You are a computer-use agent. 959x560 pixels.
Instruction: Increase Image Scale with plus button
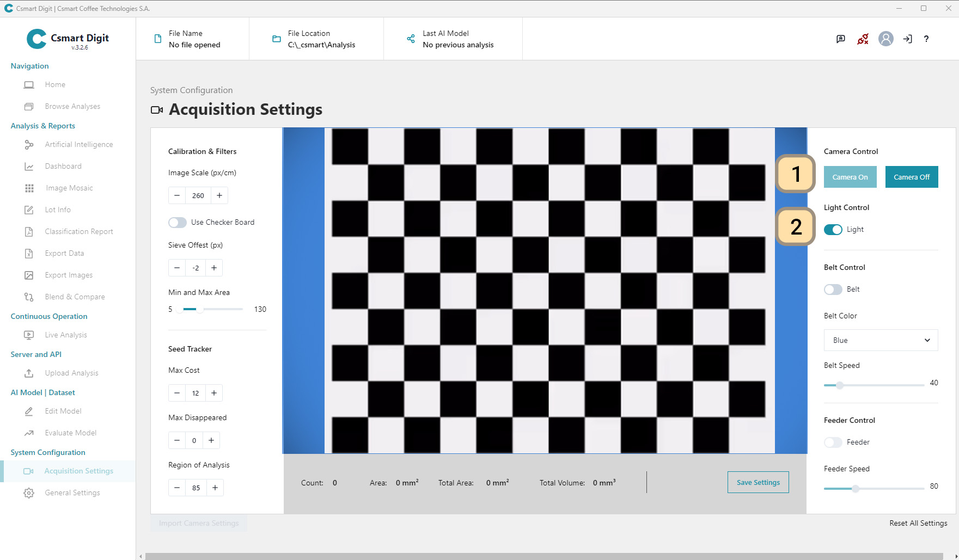[x=219, y=195]
